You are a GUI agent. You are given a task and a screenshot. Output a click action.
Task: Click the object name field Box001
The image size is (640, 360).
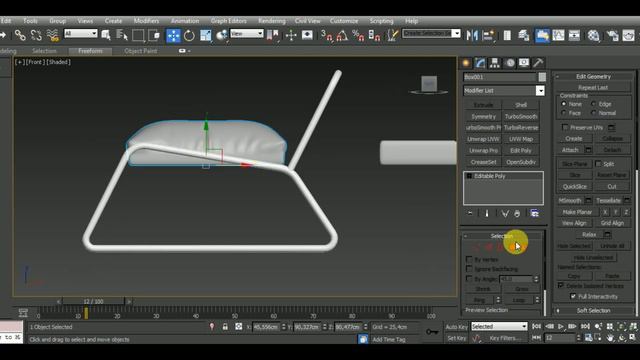pos(500,77)
